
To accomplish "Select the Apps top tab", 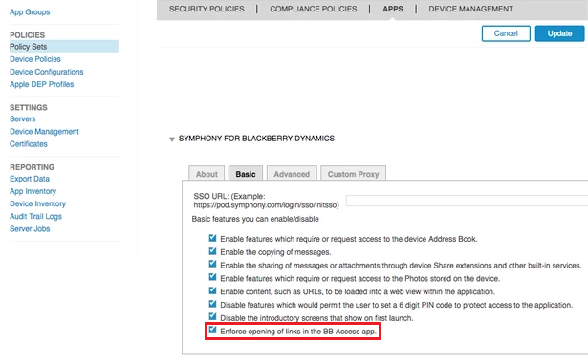I will coord(393,9).
